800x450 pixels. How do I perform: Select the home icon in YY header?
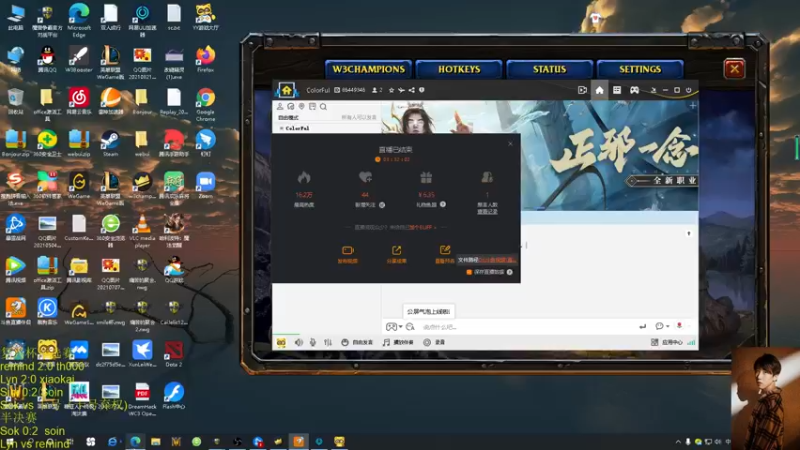point(599,90)
